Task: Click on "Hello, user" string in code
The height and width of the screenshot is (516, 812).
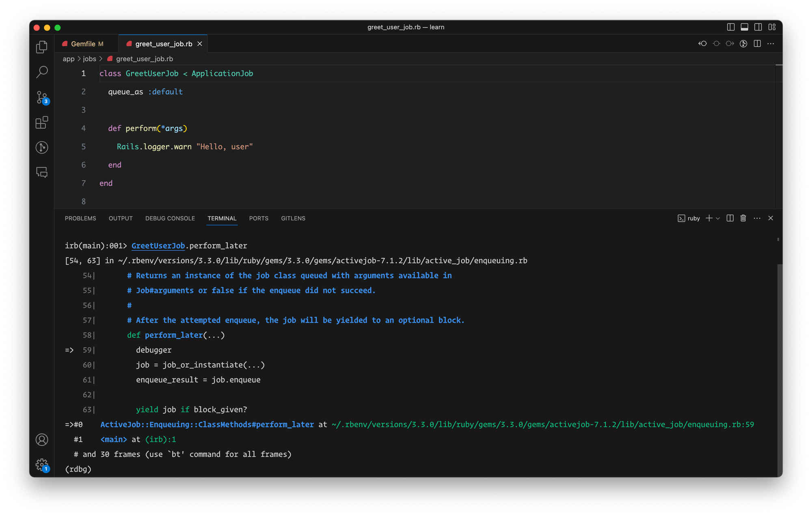Action: (225, 147)
